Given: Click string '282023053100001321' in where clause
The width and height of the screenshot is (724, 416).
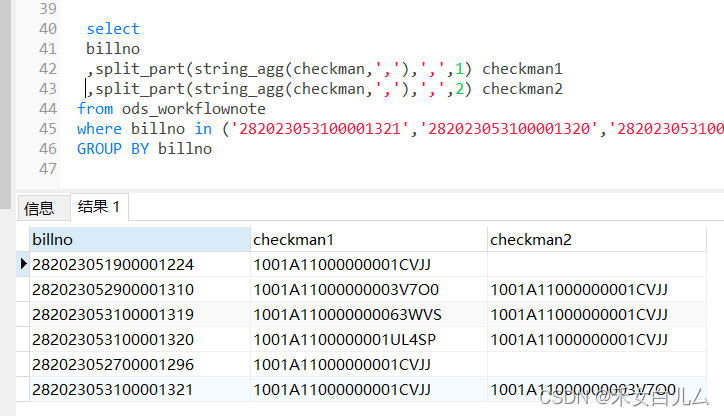Looking at the screenshot, I should coord(320,129).
